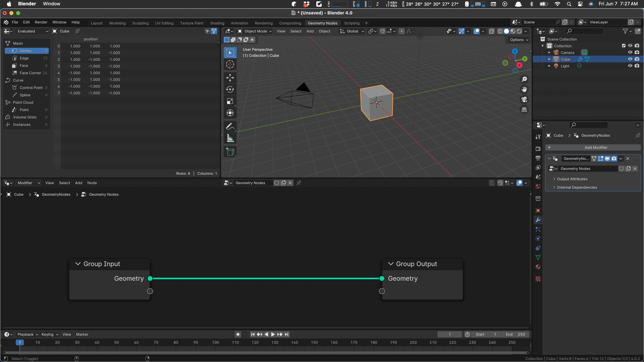Open the Material properties tab icon

(x=538, y=267)
